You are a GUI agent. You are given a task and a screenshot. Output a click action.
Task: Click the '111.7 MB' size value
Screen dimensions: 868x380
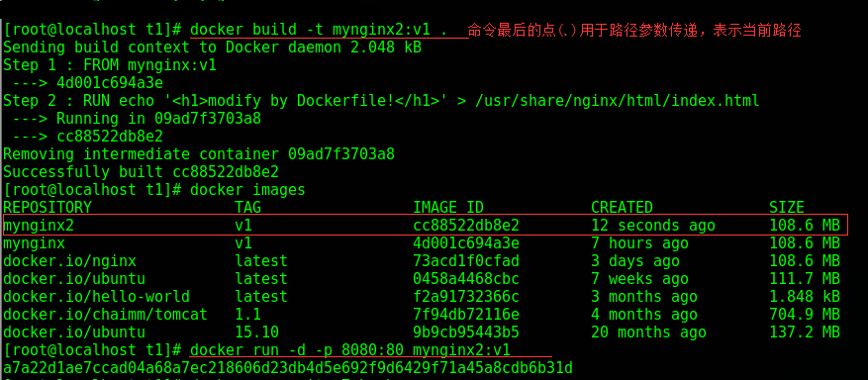point(805,278)
